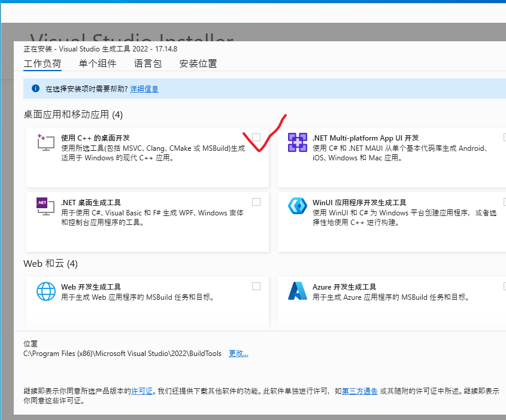Check the .NET 桌面生成工具 checkbox
This screenshot has height=420, width=506.
click(x=256, y=202)
